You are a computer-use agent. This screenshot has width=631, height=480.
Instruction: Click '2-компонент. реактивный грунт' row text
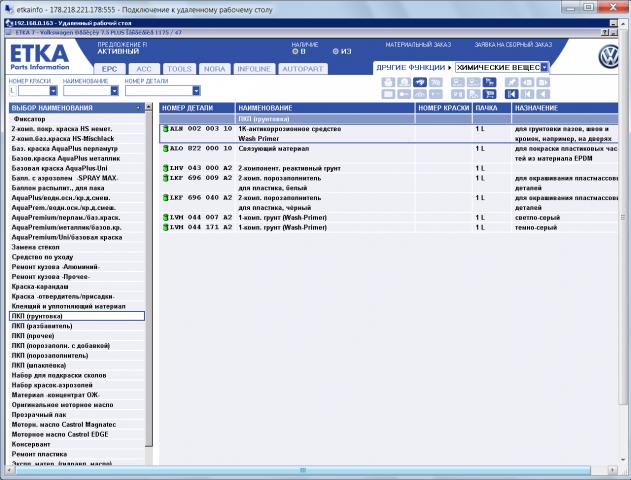pos(289,168)
